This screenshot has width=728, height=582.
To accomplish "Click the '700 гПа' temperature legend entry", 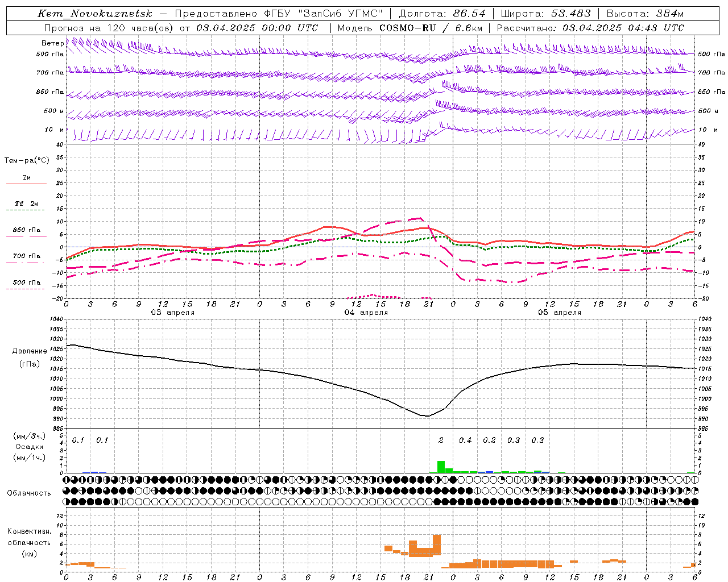I will point(26,256).
